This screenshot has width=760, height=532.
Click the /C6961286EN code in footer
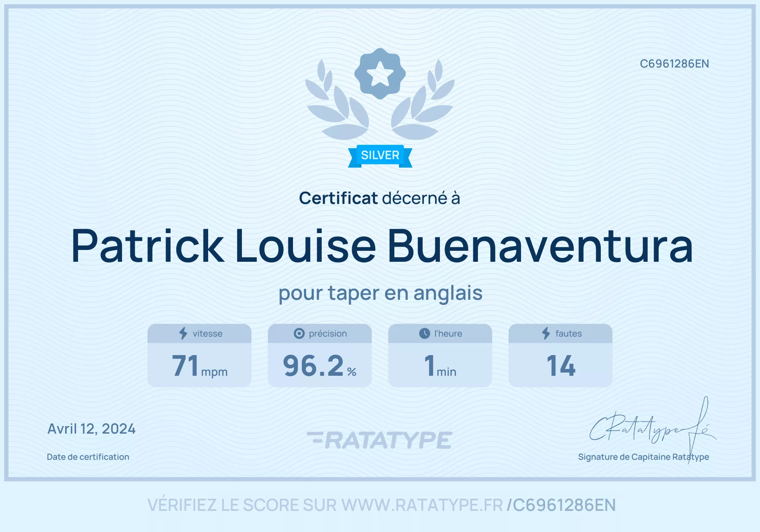[561, 505]
